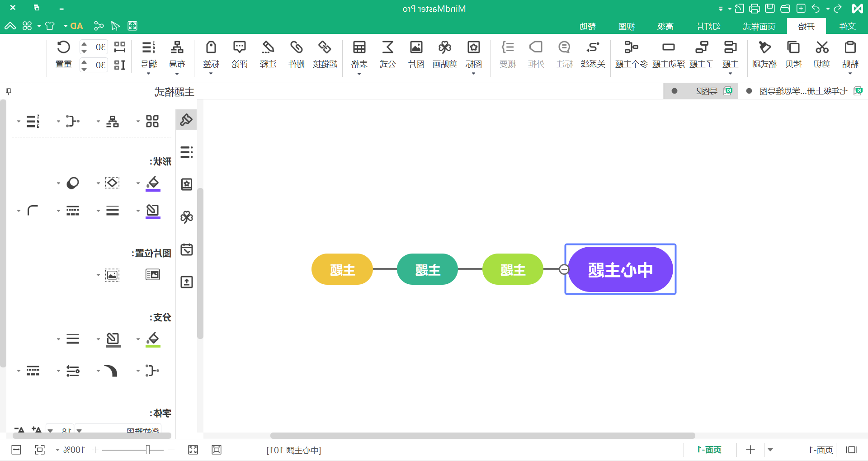Open the 帮助 tab

pyautogui.click(x=588, y=26)
